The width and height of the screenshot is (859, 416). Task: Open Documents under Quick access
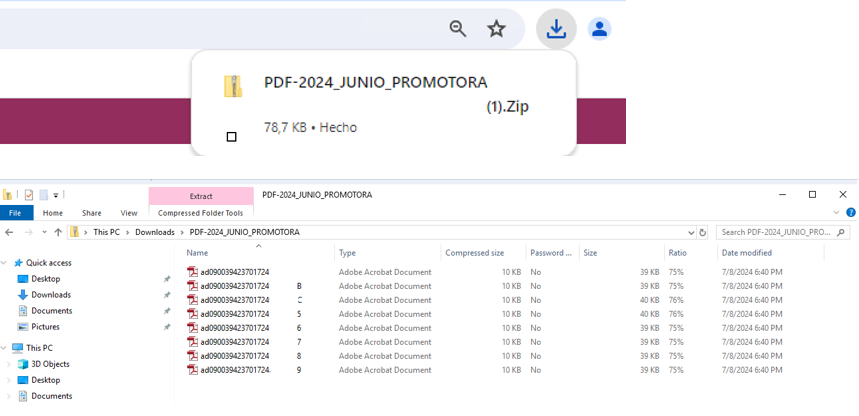(51, 311)
